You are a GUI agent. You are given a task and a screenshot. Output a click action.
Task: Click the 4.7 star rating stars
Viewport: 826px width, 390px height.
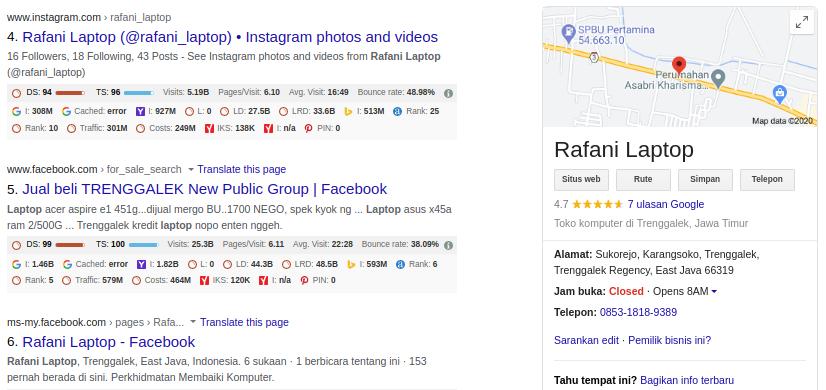(x=597, y=204)
